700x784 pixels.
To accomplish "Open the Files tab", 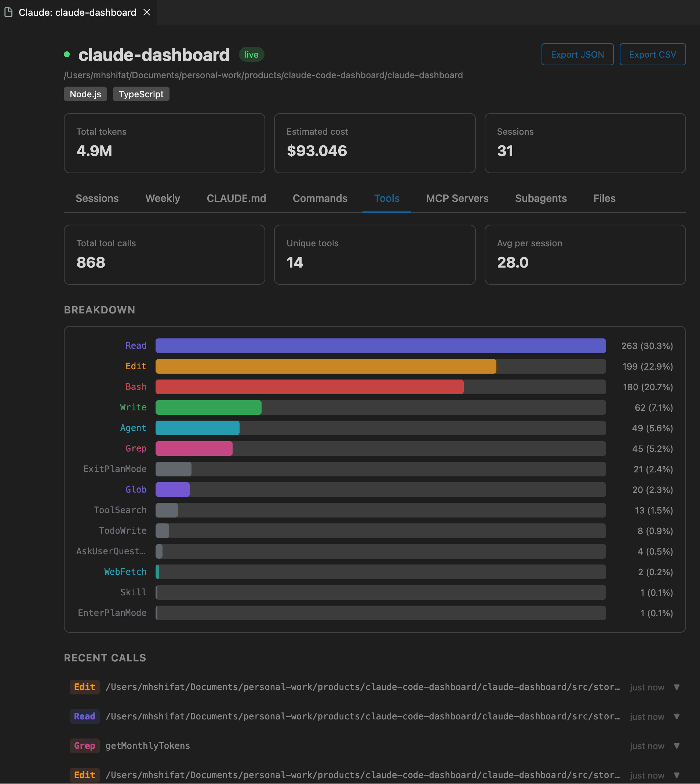I will 604,199.
